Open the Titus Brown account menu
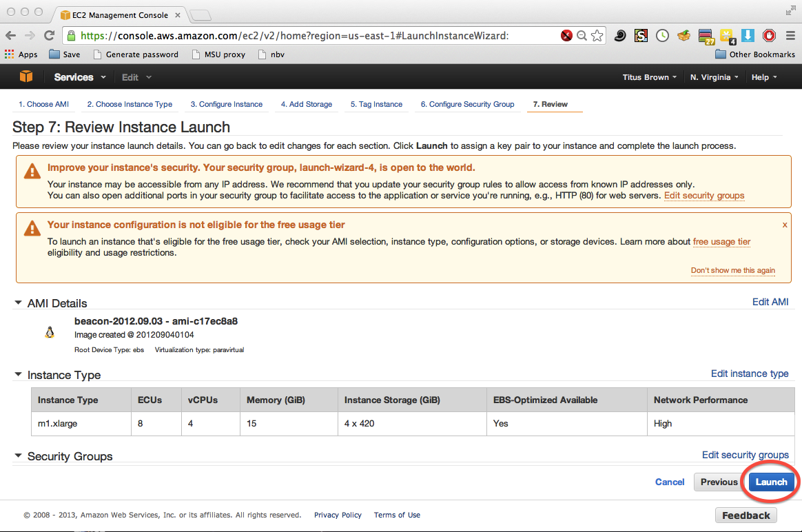802x532 pixels. coord(650,77)
